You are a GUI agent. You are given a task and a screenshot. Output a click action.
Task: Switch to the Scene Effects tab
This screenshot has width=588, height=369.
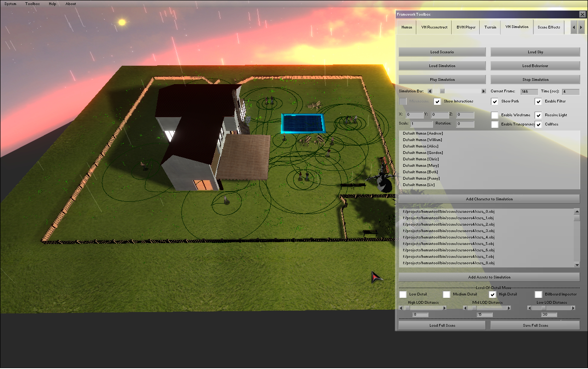point(548,27)
